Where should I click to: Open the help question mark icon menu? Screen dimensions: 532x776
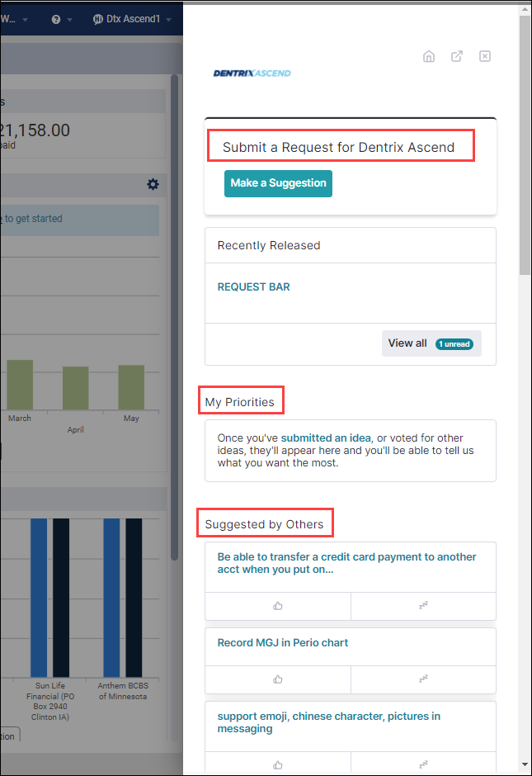(x=56, y=19)
